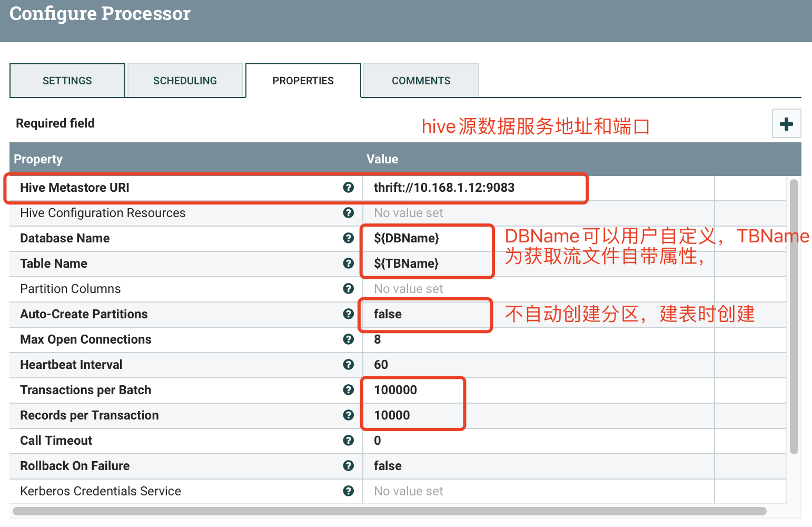Screen dimensions: 812x527
Task: Change Transactions per Batch value 100000
Action: 538,390
